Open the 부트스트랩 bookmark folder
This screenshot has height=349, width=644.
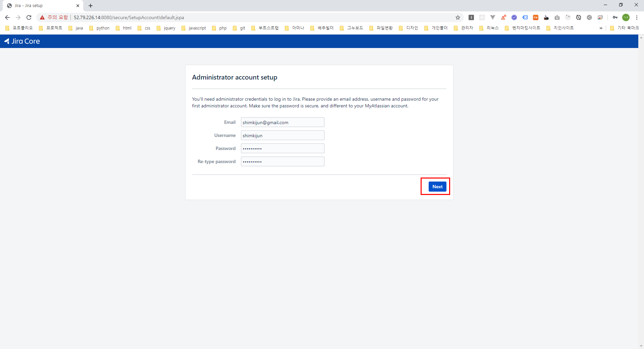point(265,28)
